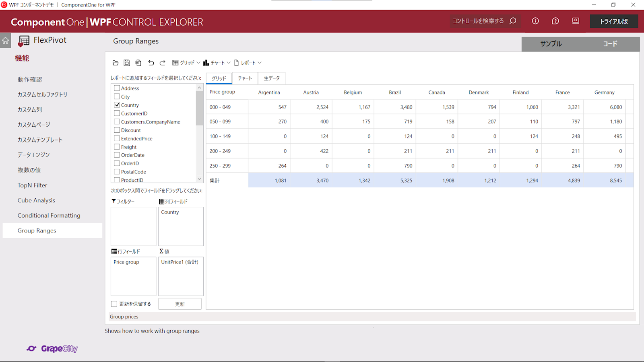Enable the 更新を保留する checkbox

pos(114,304)
